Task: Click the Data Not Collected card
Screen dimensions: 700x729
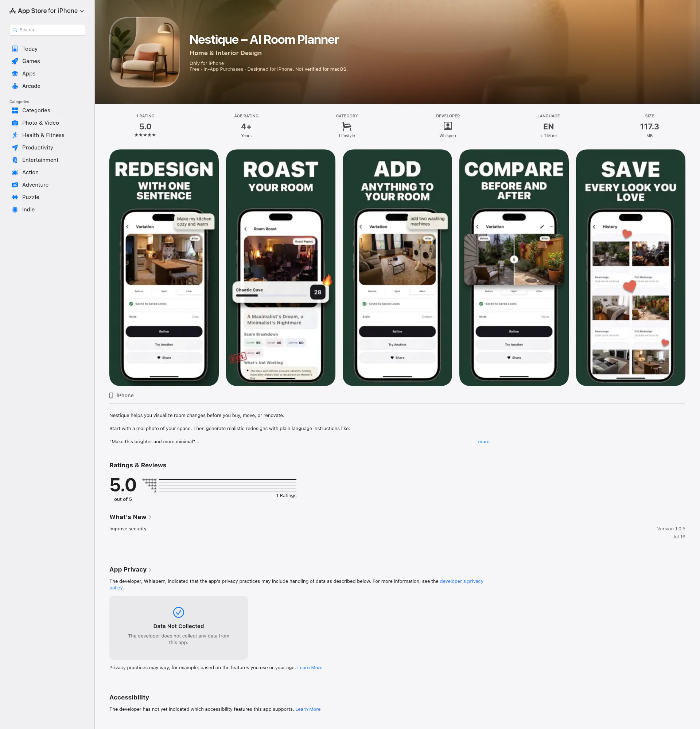Action: [179, 628]
